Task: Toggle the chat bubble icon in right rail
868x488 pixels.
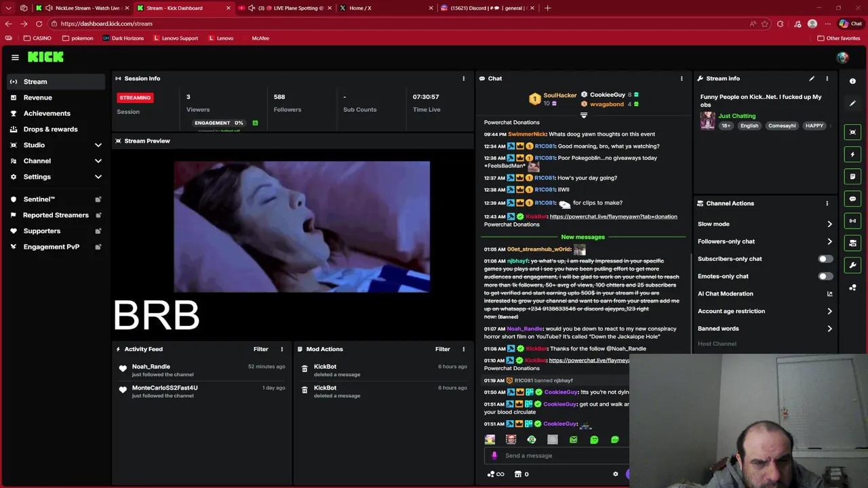Action: pos(852,199)
